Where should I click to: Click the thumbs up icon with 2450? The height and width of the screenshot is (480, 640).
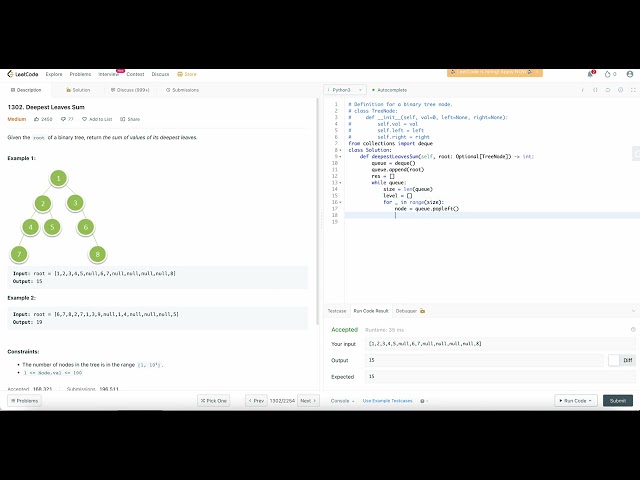tap(36, 119)
